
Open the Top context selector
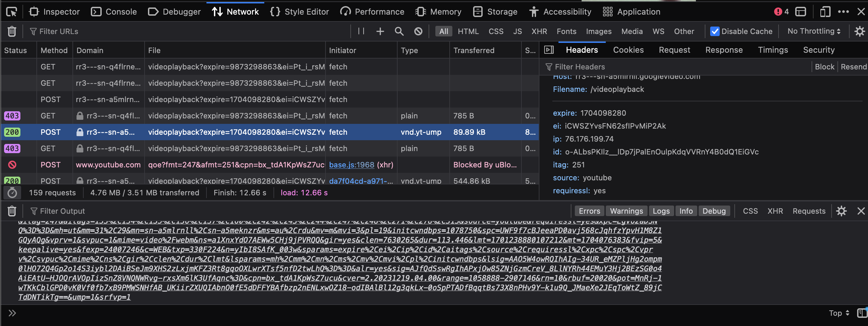click(x=839, y=313)
